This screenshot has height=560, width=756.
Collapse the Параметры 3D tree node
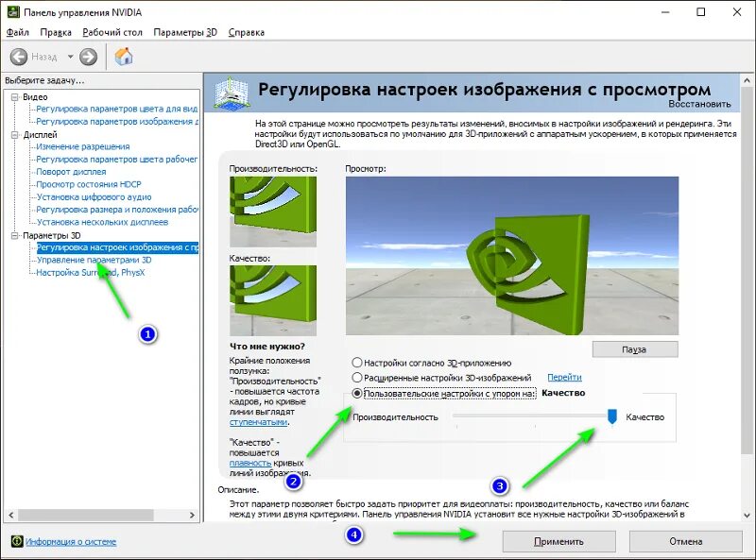tap(15, 236)
